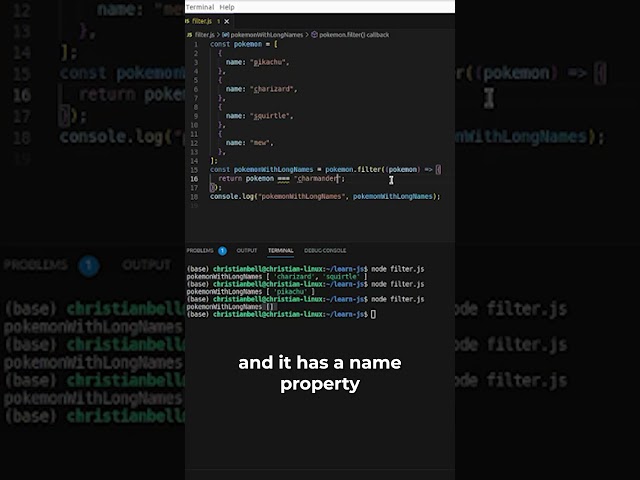Click terminal output [ 'pikachu' ]
640x480 pixels.
(x=290, y=292)
